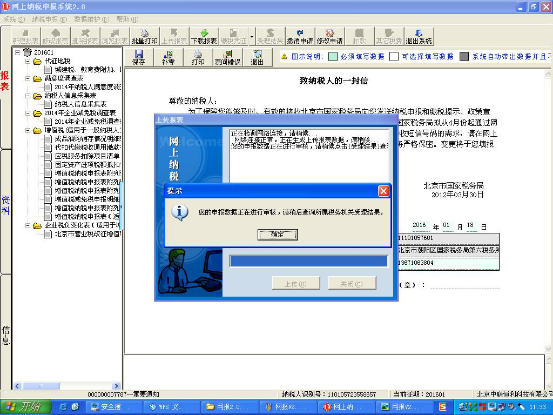
Task: Open the 网上纳税 taskbar item
Action: [x=347, y=407]
